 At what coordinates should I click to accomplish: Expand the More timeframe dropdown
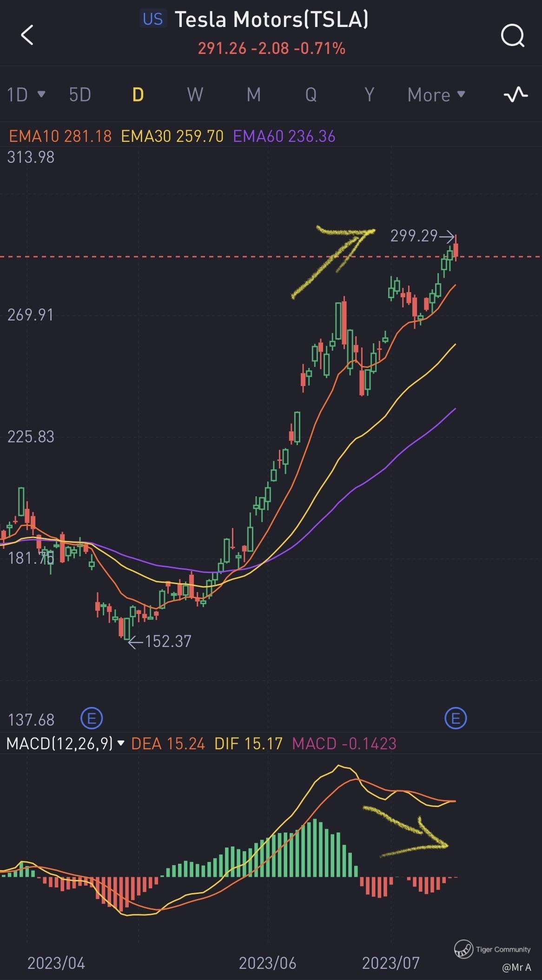pyautogui.click(x=436, y=95)
